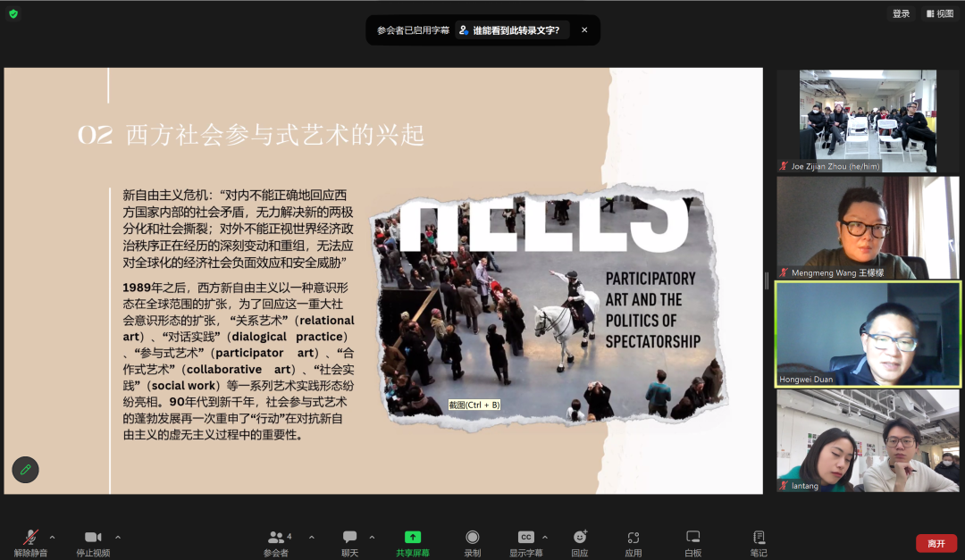
Task: Expand arrow next to 参会者 participants
Action: 312,538
